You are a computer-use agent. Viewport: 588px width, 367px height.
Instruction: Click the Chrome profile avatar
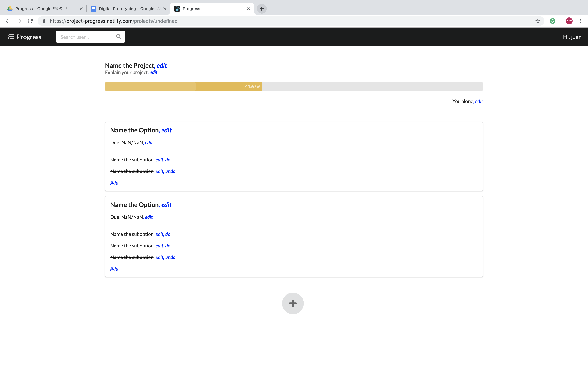tap(569, 21)
